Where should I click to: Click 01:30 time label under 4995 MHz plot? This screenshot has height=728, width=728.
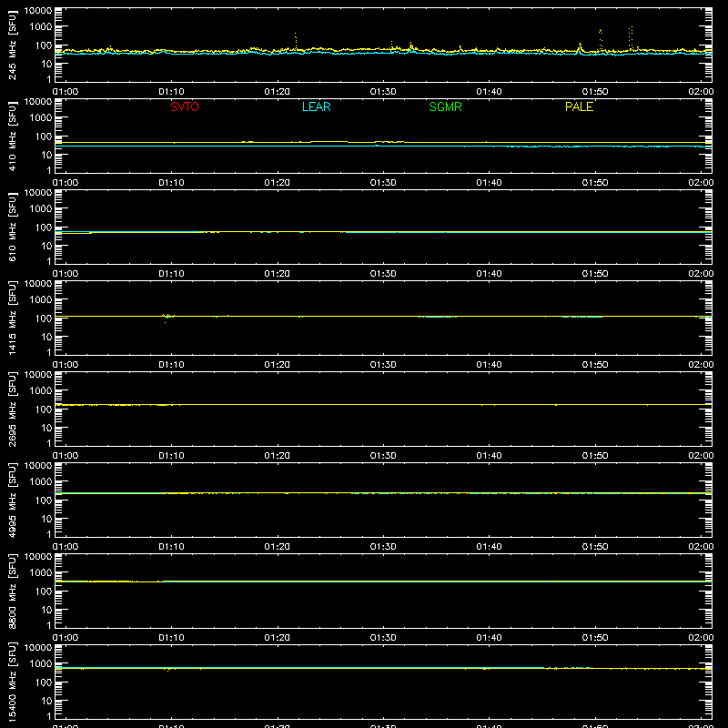click(x=383, y=547)
